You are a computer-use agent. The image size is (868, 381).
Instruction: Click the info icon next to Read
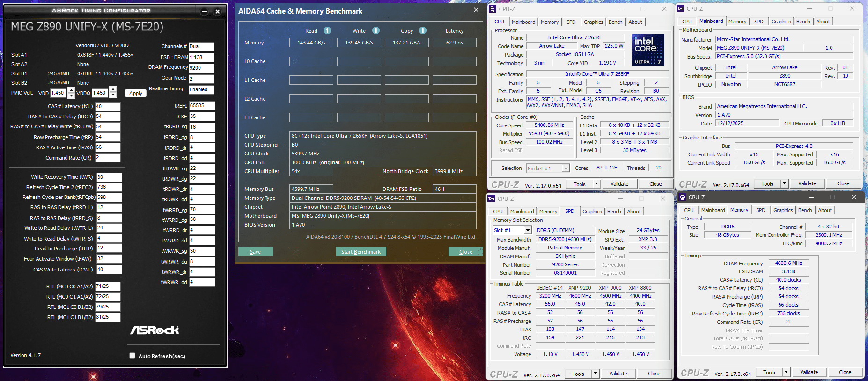327,30
